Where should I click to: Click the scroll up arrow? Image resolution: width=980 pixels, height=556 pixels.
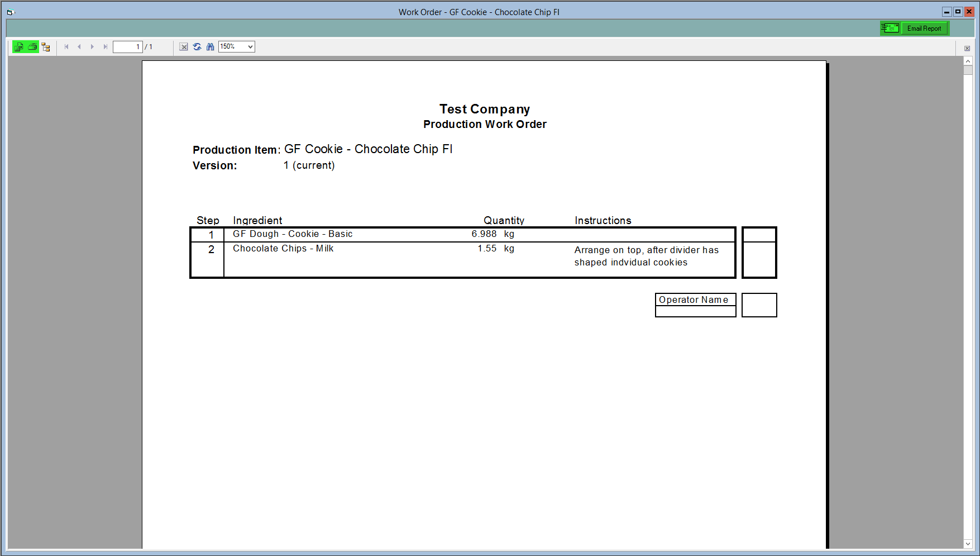point(968,61)
